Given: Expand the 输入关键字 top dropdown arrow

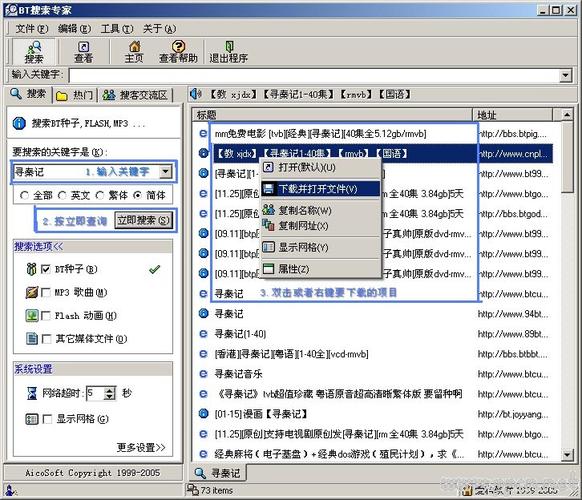Looking at the screenshot, I should [565, 75].
